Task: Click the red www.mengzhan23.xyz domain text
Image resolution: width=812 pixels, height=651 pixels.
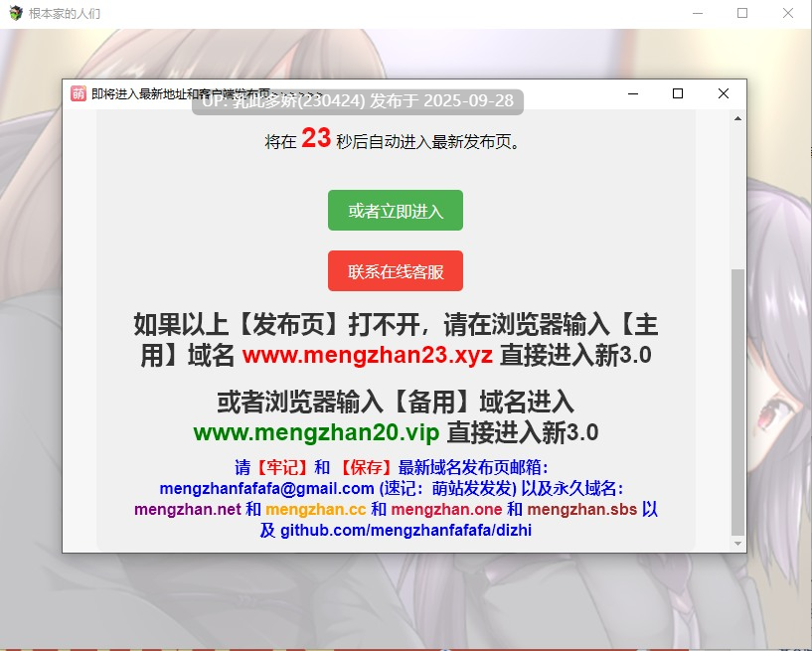Action: (367, 355)
